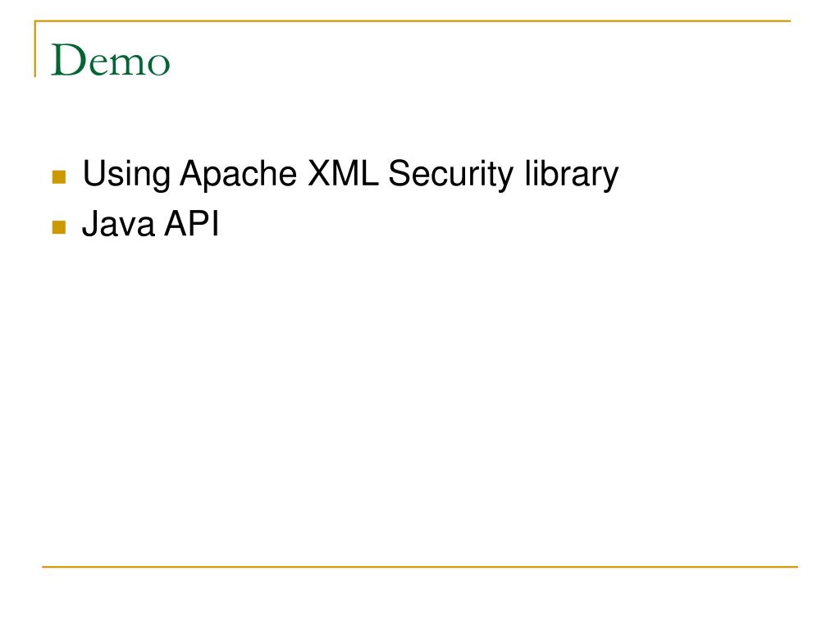
Task: Click the green "Demo" slide title
Action: point(111,60)
